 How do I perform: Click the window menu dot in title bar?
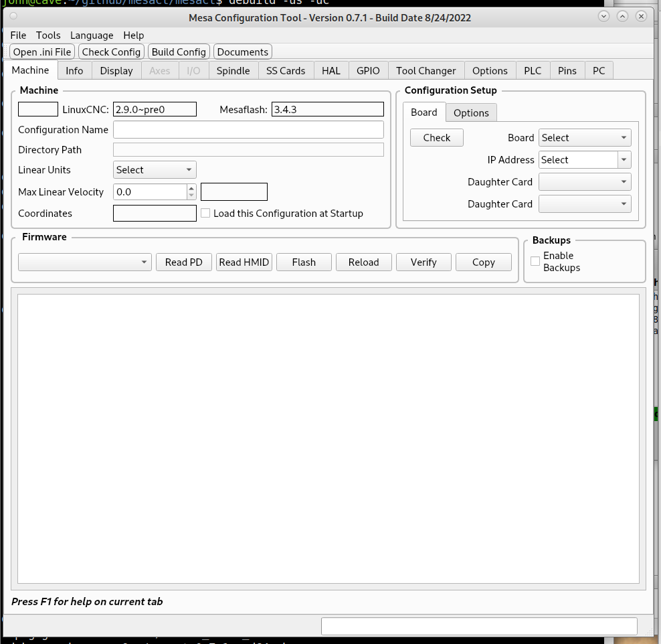pos(13,17)
